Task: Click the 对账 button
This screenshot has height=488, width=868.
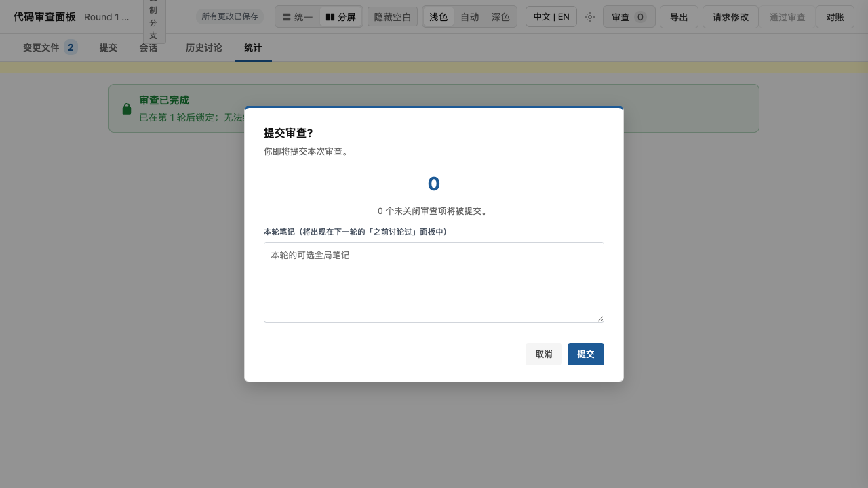Action: (x=835, y=17)
